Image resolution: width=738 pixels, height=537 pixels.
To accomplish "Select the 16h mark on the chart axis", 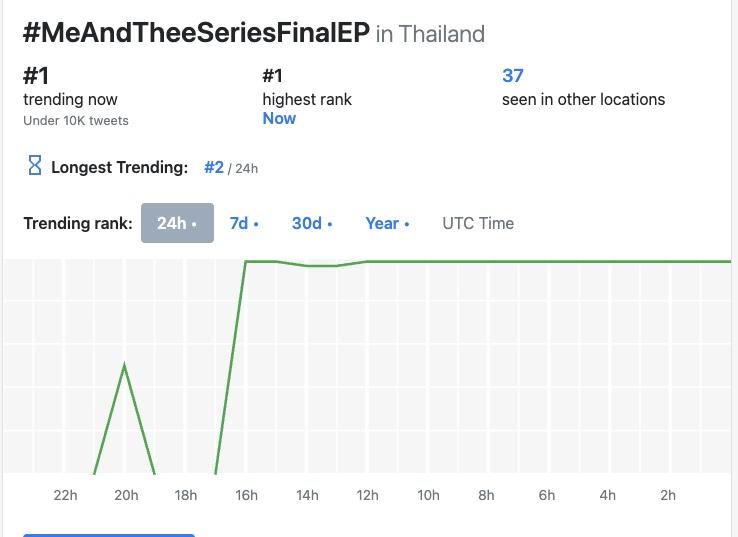I will pyautogui.click(x=246, y=495).
